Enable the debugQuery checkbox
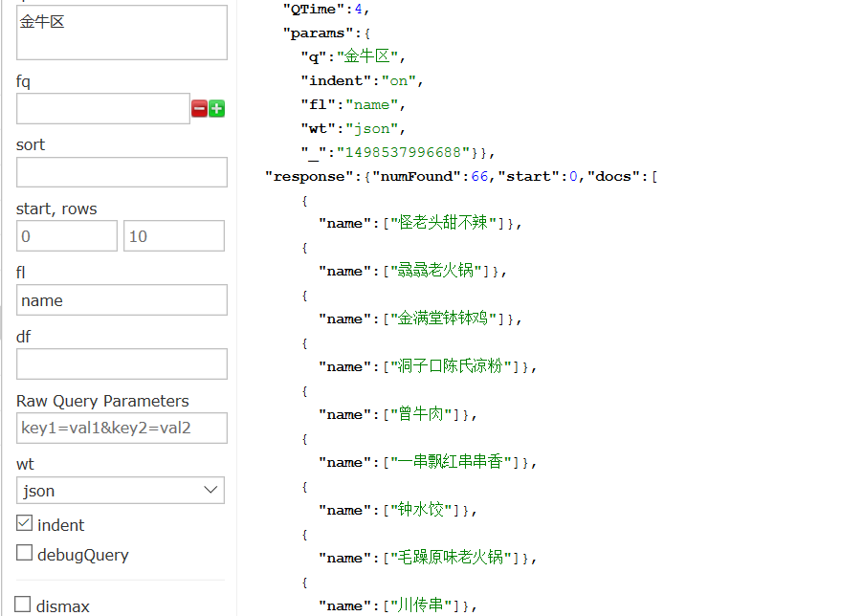 coord(24,553)
